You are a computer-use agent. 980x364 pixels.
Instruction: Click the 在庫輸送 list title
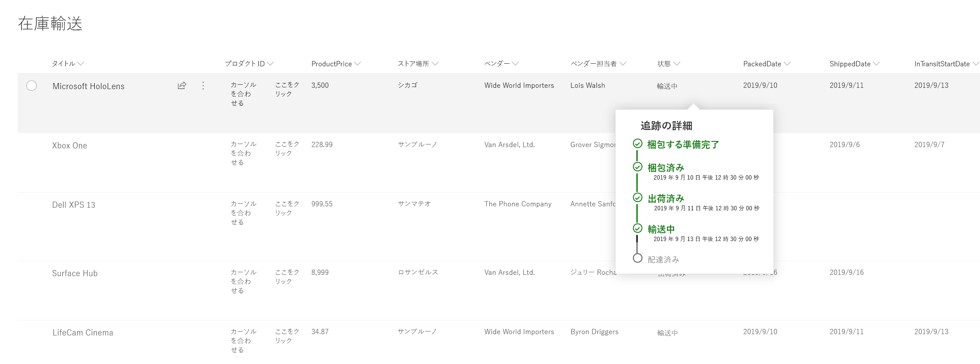tap(50, 23)
